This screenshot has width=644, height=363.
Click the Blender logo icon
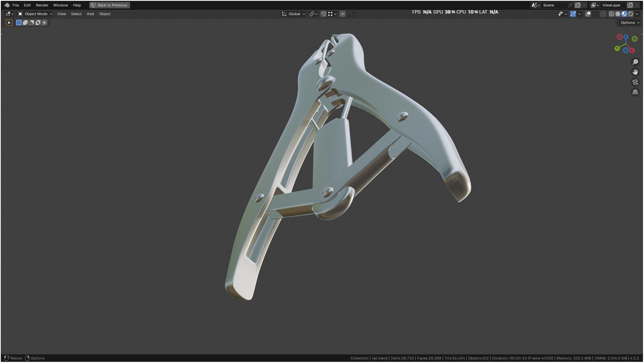click(x=7, y=5)
